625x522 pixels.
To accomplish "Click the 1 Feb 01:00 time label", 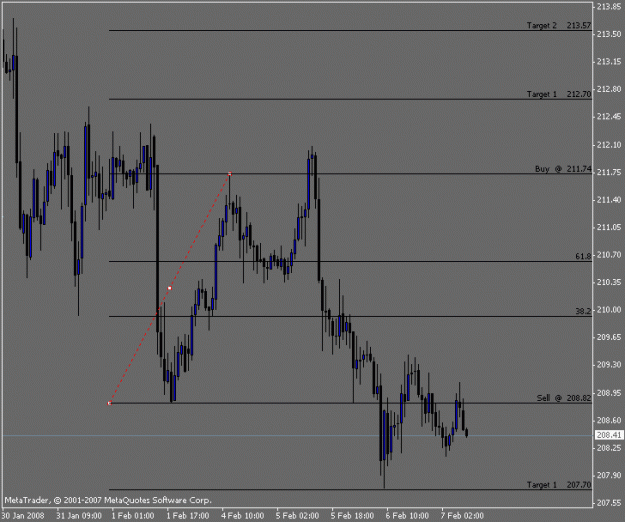I will coord(133,516).
